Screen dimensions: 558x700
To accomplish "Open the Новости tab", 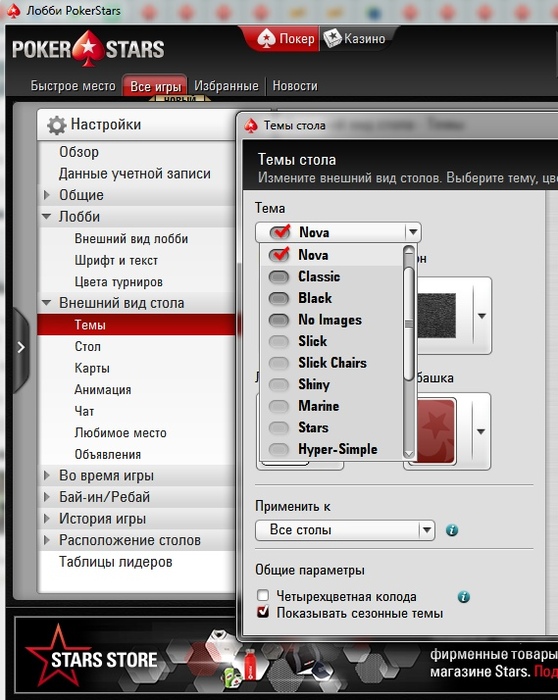I will click(x=295, y=86).
